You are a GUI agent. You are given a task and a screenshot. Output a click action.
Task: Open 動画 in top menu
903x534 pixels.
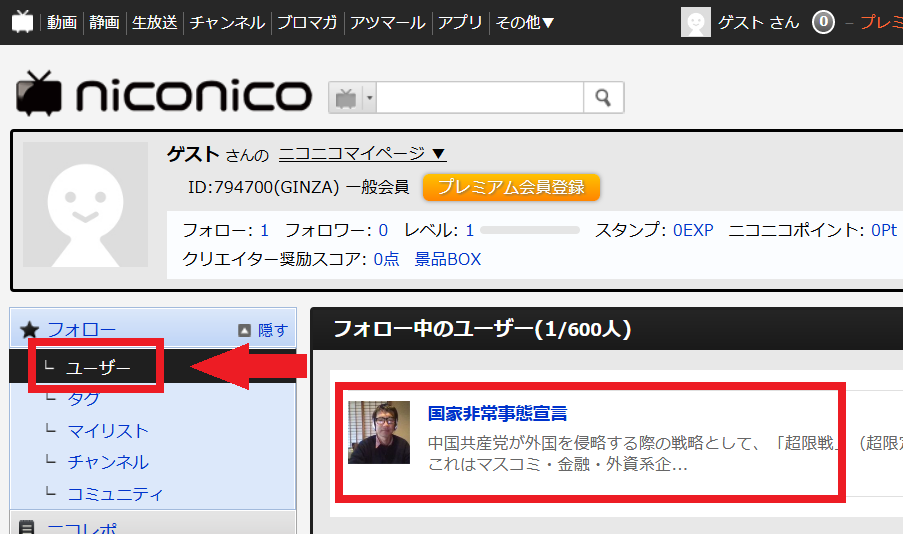click(62, 22)
